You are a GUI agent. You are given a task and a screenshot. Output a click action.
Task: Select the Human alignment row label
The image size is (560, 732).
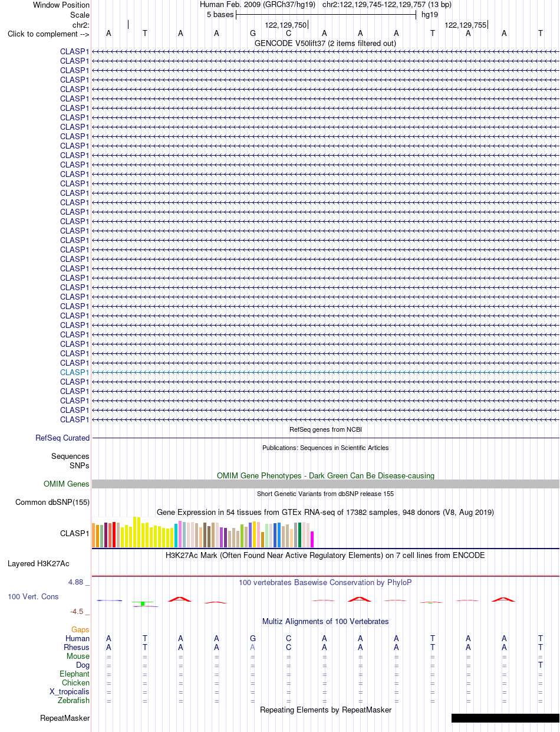click(77, 638)
